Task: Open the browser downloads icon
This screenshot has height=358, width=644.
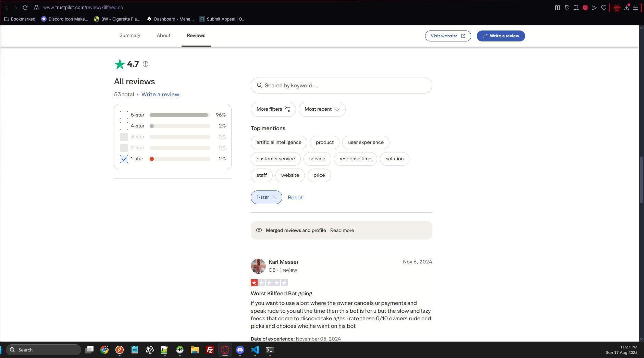Action: pos(626,8)
